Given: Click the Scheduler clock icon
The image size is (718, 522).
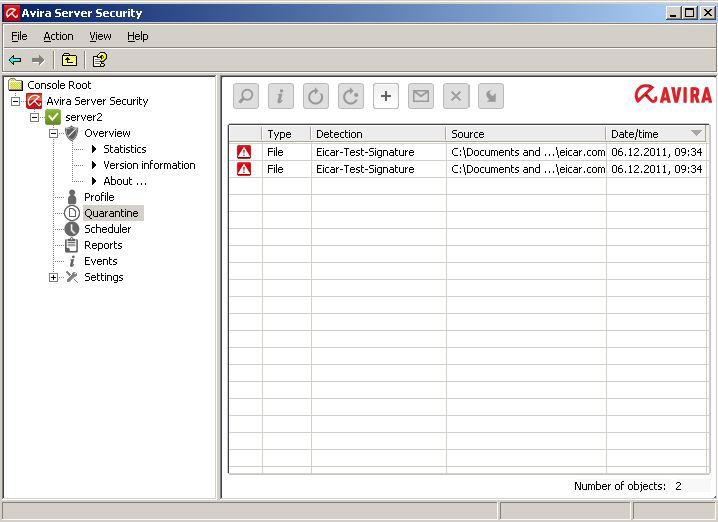Looking at the screenshot, I should pyautogui.click(x=72, y=229).
